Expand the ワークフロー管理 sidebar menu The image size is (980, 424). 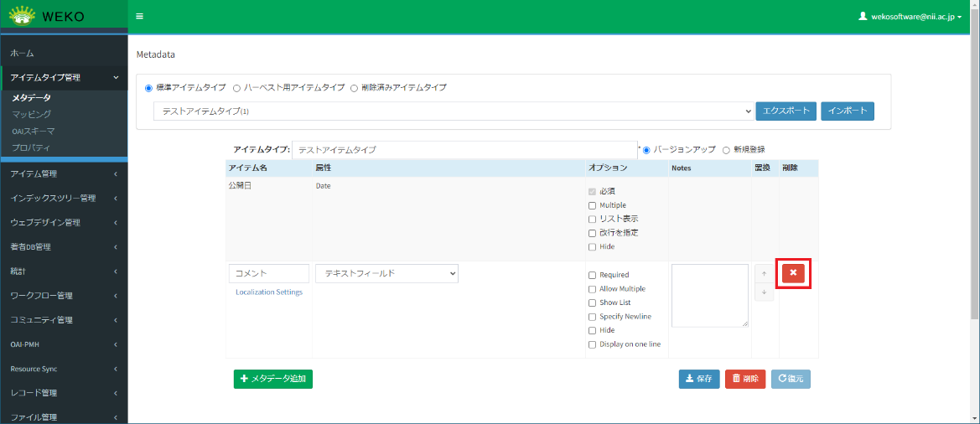(64, 296)
